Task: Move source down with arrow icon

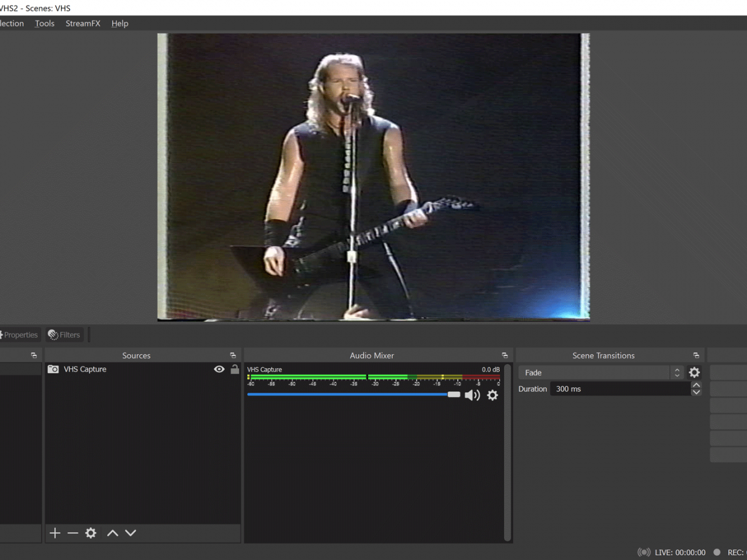Action: click(x=131, y=533)
